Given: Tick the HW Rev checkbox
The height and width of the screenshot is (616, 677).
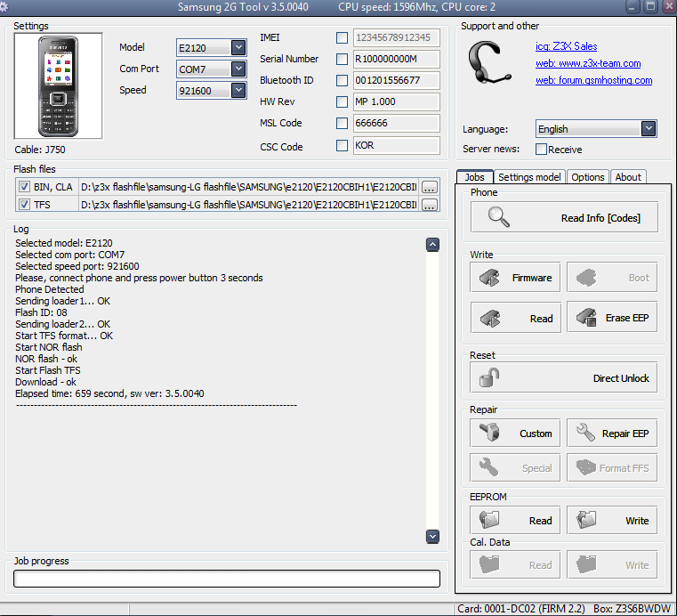Looking at the screenshot, I should click(342, 102).
